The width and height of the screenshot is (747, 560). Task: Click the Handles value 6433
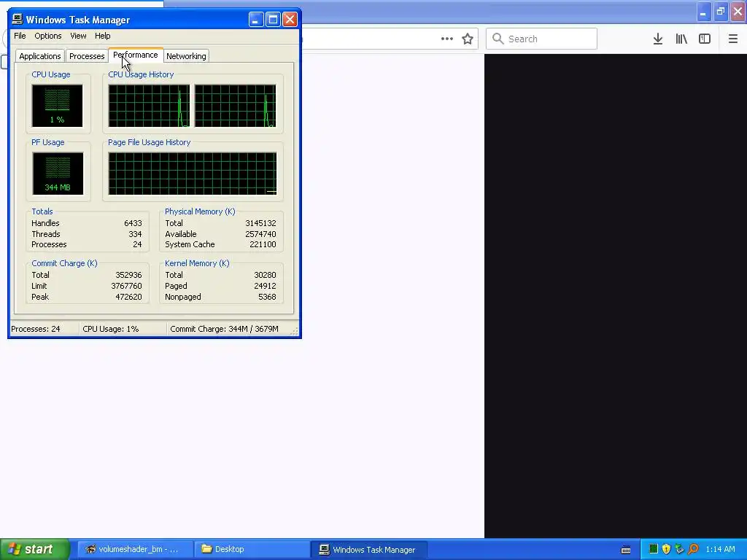point(133,223)
